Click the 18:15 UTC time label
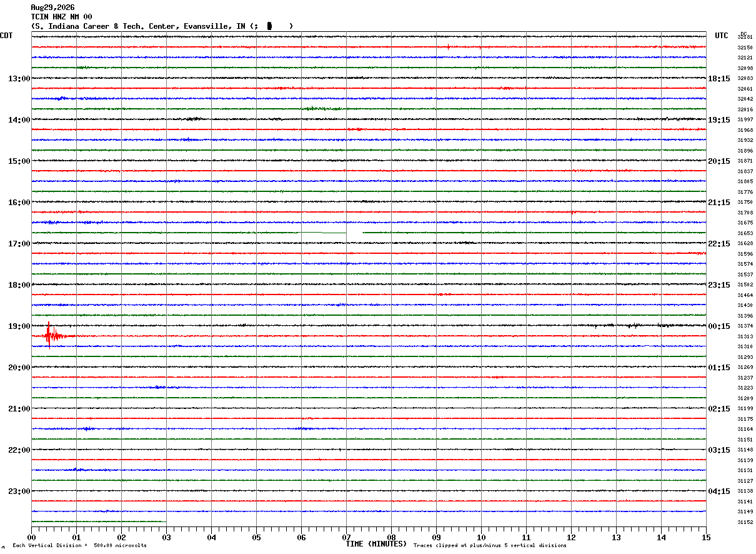 click(x=719, y=79)
